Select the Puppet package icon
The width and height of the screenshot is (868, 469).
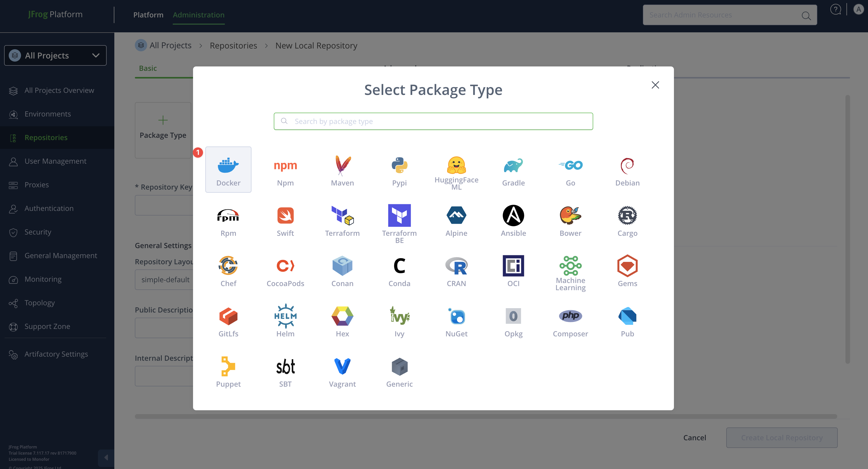[x=228, y=371]
